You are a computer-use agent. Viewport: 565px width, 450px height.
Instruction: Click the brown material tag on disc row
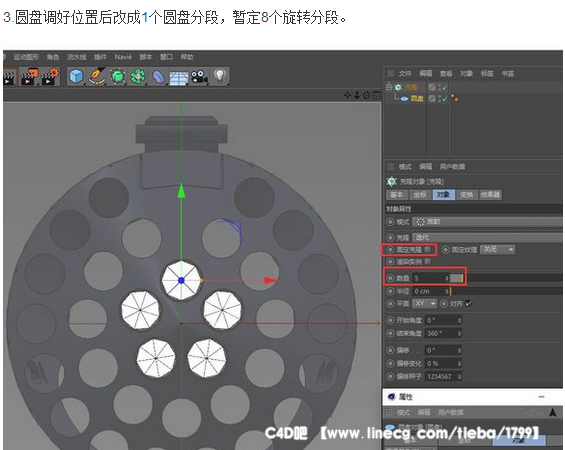pos(454,98)
